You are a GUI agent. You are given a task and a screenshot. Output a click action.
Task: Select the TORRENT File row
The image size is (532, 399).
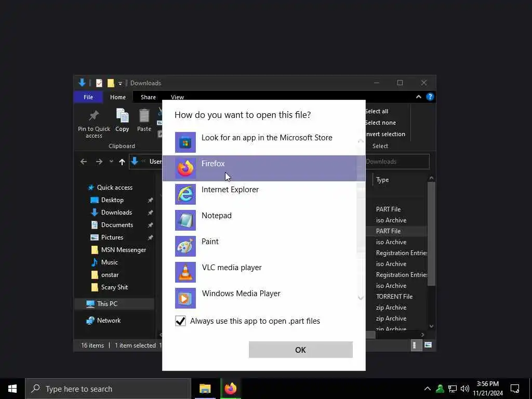[x=394, y=297]
